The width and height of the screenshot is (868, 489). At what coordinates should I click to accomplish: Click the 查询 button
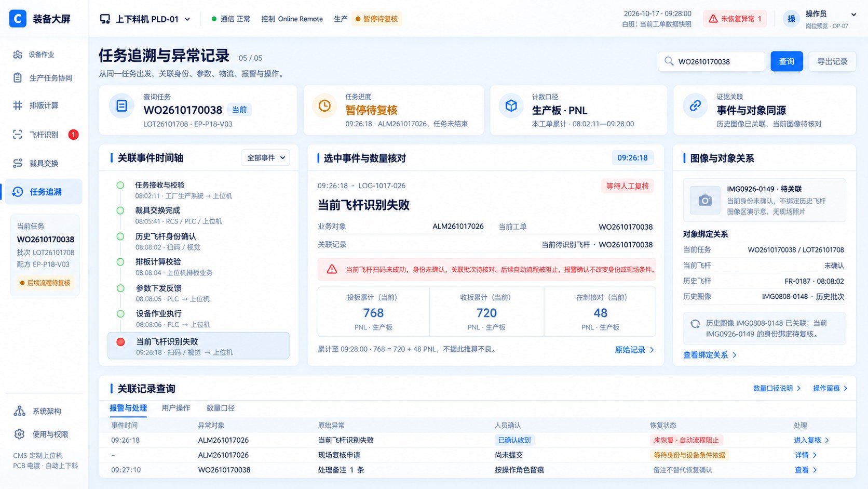(x=786, y=61)
